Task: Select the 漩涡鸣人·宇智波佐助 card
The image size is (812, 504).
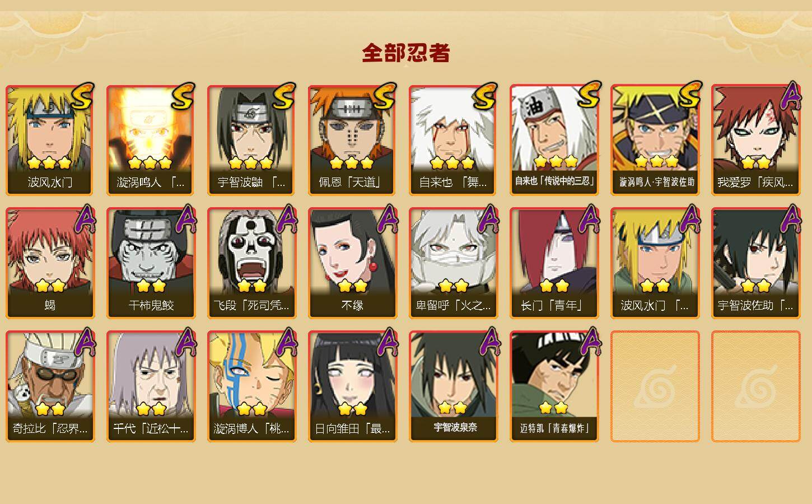Action: click(x=655, y=140)
